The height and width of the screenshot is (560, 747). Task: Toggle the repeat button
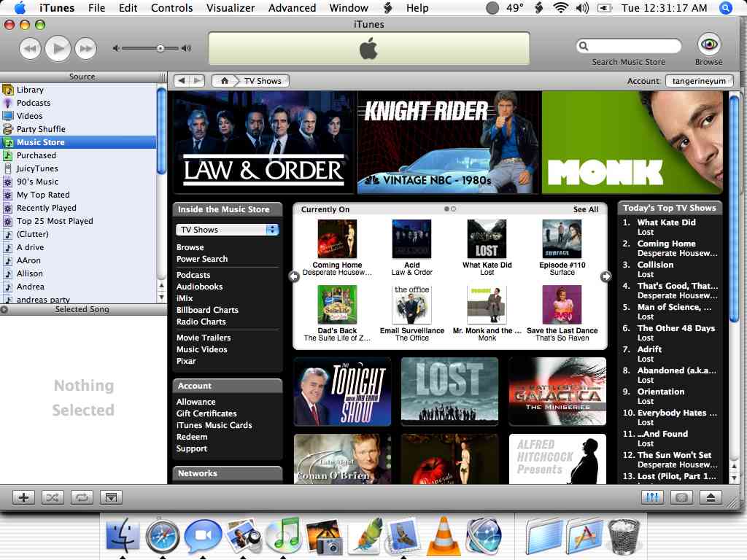point(82,497)
